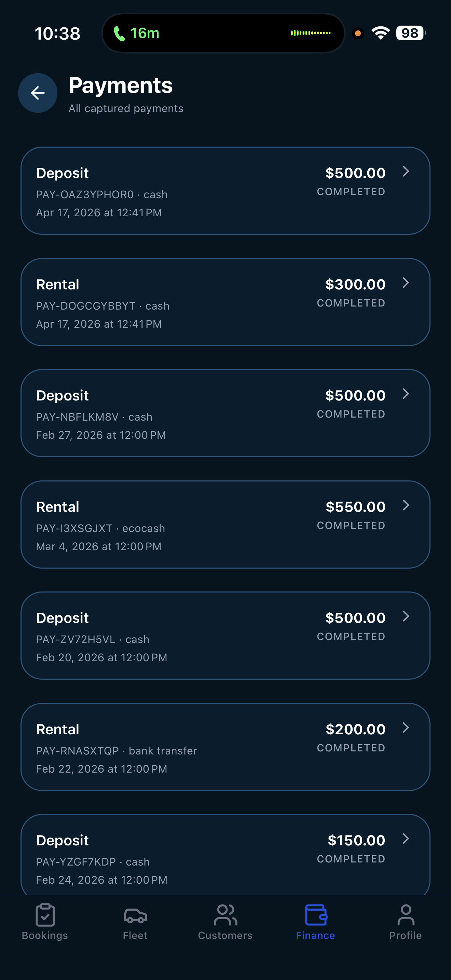Expand chevron on ecocash $550.00 rental

coord(406,505)
